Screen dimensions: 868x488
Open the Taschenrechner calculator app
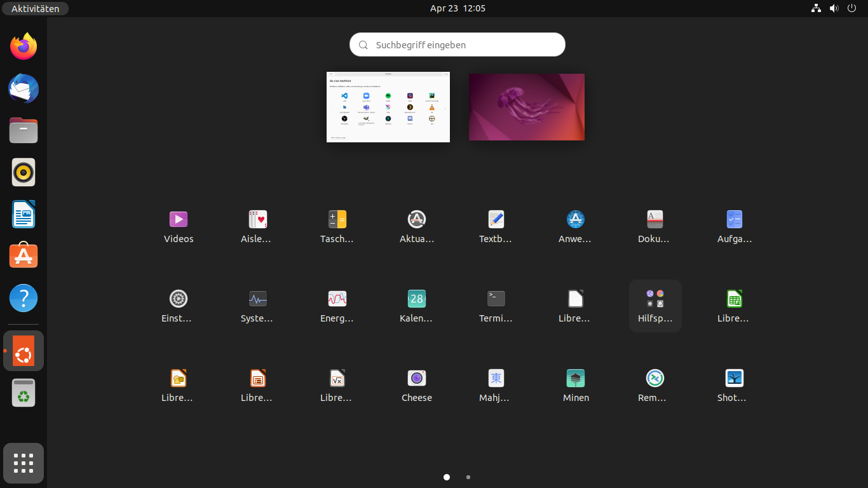pyautogui.click(x=337, y=226)
